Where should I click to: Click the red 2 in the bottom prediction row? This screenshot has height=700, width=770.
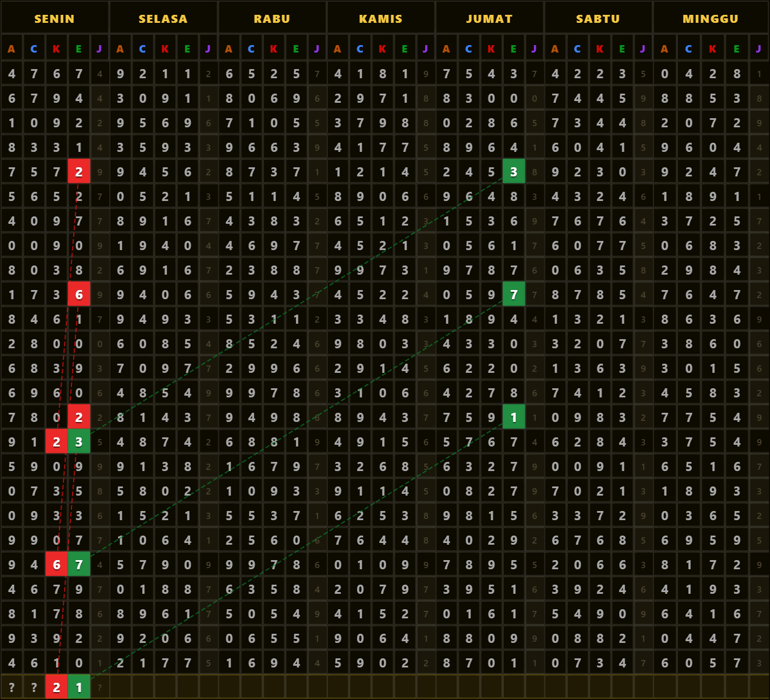(x=56, y=687)
